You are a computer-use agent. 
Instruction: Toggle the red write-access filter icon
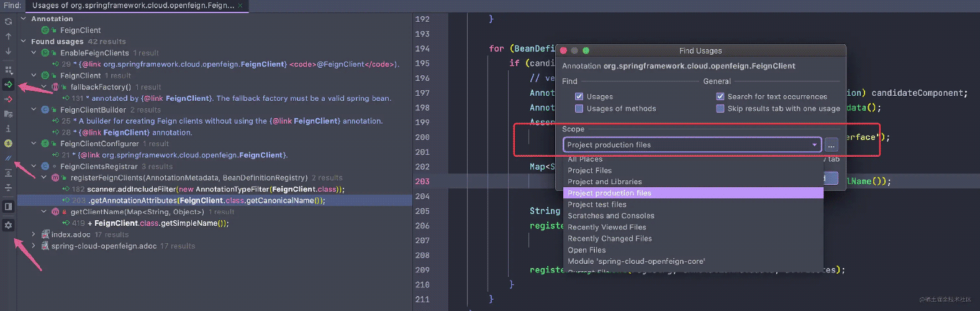point(8,99)
